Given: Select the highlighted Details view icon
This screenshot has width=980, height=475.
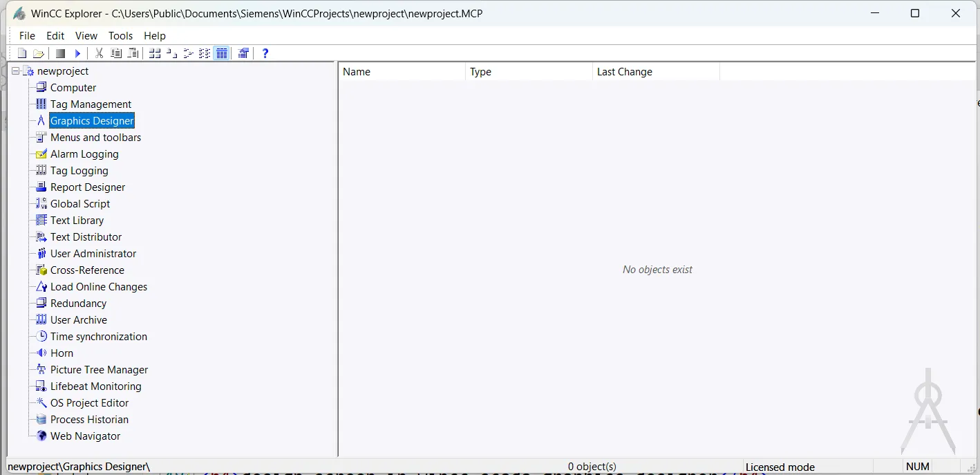Looking at the screenshot, I should (x=221, y=53).
